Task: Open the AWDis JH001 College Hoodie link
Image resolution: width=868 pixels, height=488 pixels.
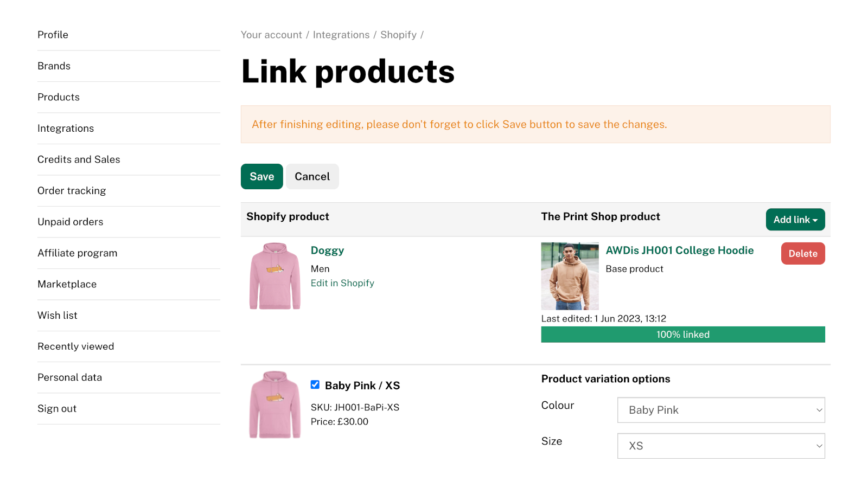Action: click(x=680, y=251)
